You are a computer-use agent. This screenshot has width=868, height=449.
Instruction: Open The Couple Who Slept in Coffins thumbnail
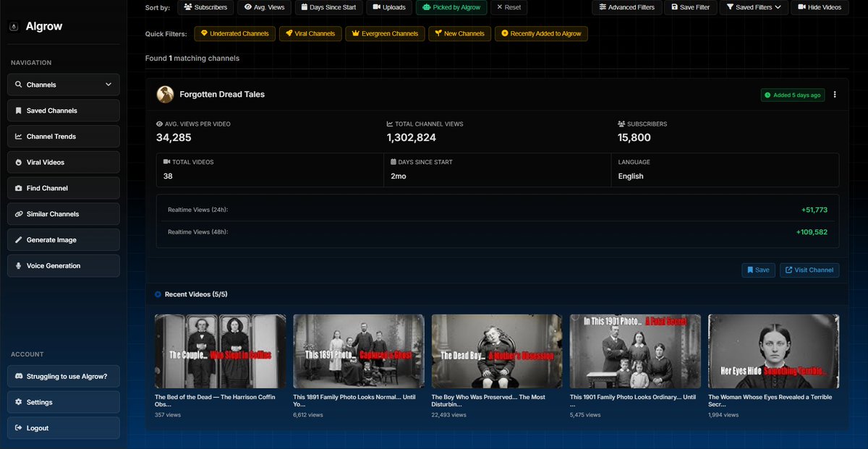click(x=220, y=351)
